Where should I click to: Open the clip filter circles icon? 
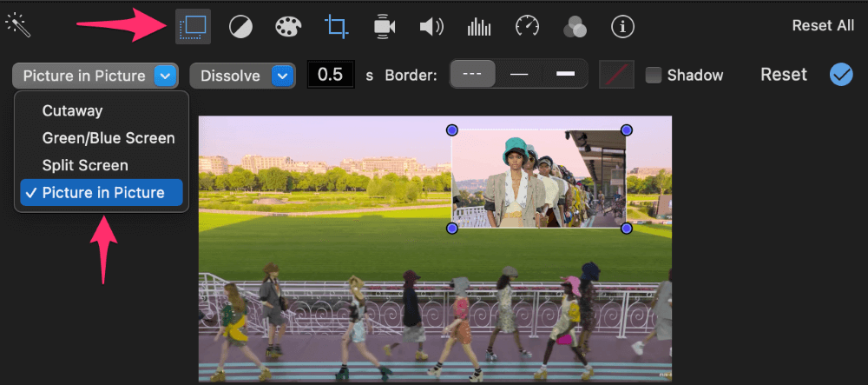tap(575, 27)
